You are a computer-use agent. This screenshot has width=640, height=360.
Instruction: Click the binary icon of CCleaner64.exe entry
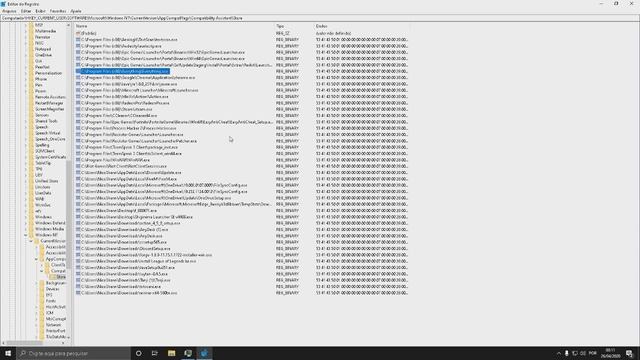coord(78,116)
